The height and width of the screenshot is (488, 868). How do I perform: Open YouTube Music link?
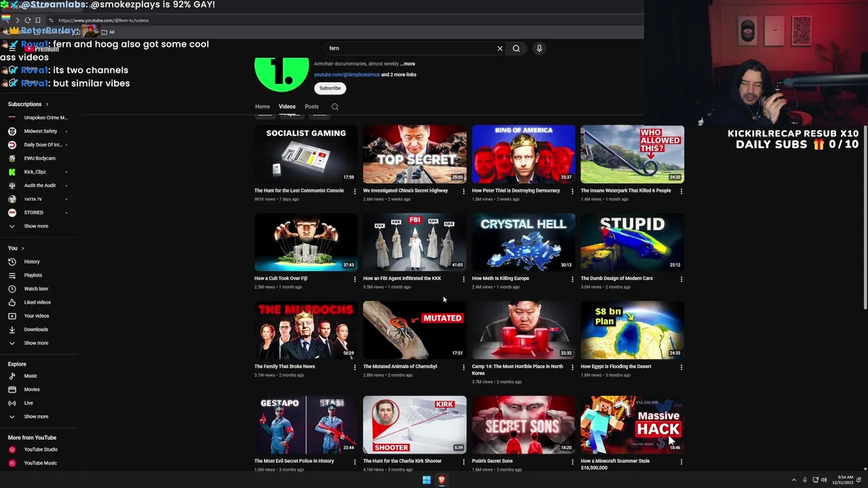[x=39, y=463]
